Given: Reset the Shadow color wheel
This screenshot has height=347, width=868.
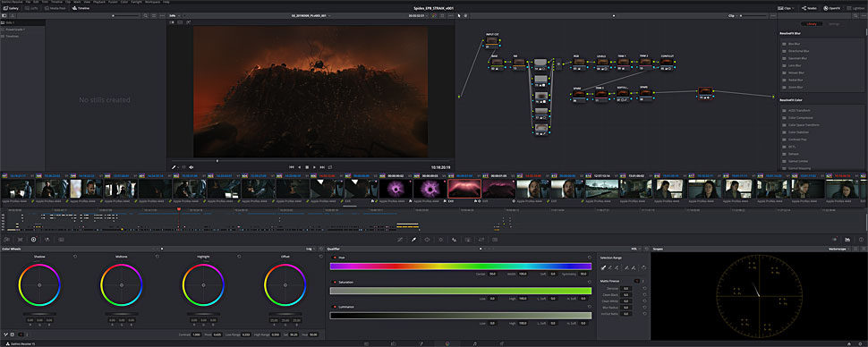Looking at the screenshot, I should pos(75,257).
